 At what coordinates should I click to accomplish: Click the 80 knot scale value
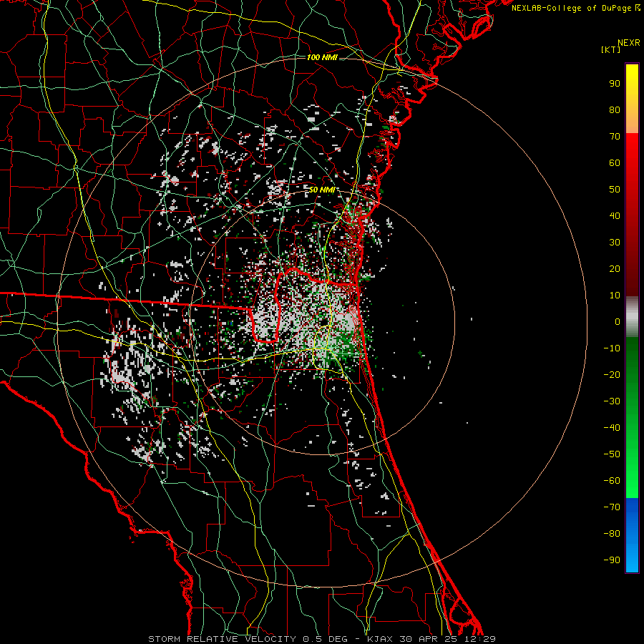(x=615, y=110)
